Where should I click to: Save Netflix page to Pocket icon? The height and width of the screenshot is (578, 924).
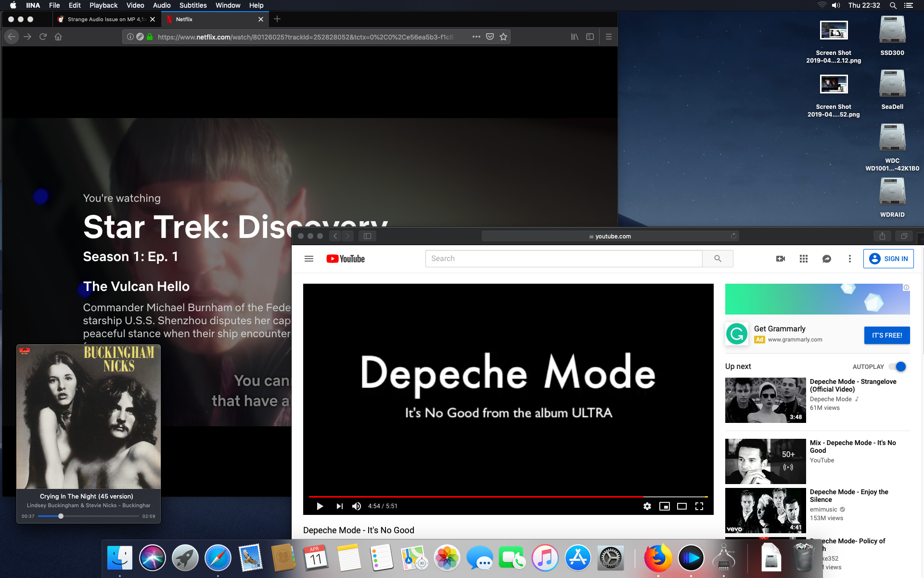(x=490, y=37)
